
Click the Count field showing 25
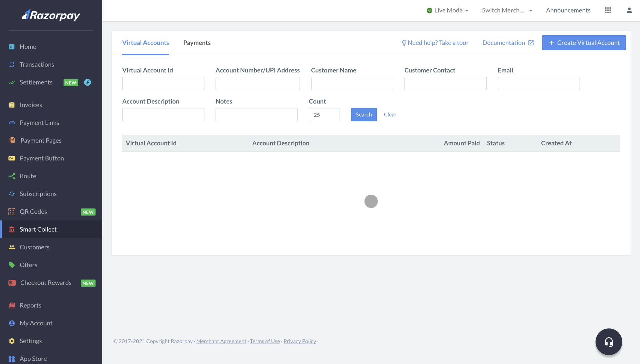click(324, 115)
